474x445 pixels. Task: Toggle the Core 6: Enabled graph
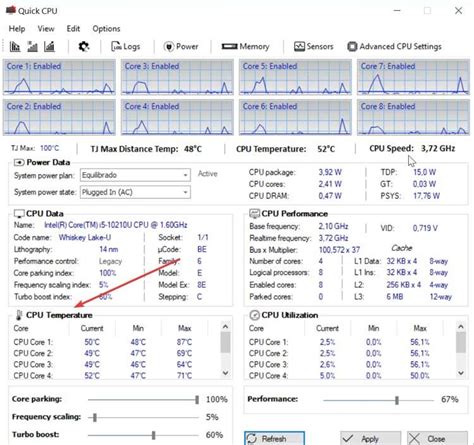pyautogui.click(x=295, y=118)
